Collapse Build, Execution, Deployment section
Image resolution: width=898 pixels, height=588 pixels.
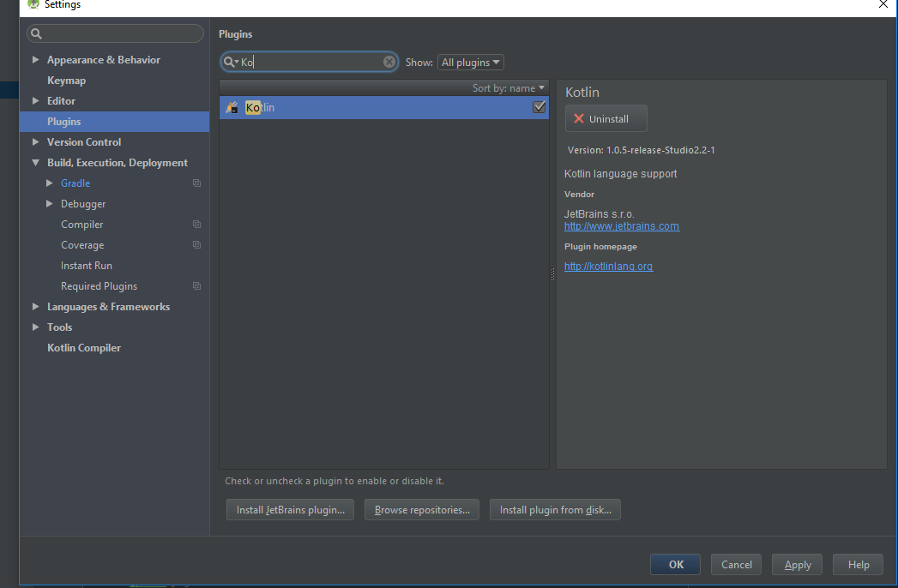[x=35, y=163]
